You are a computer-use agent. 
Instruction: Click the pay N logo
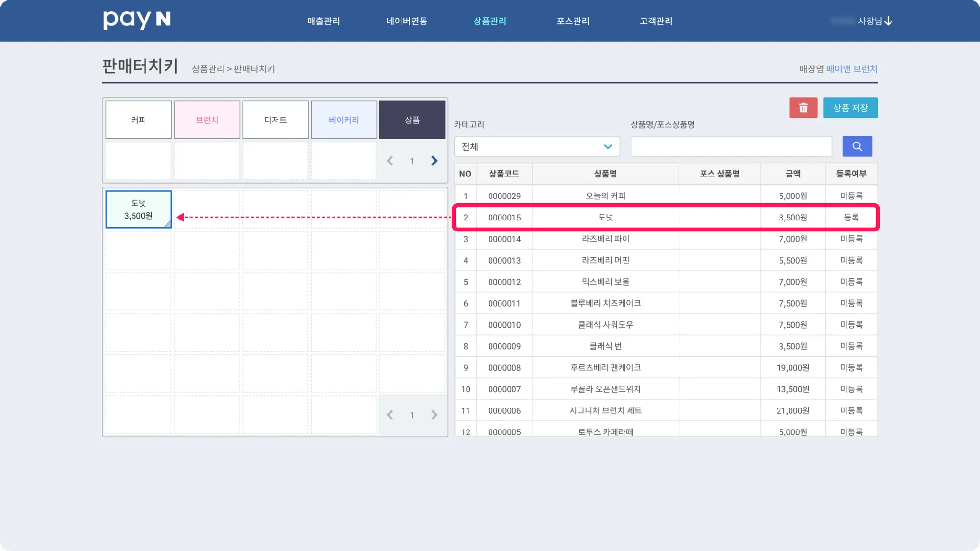coord(137,20)
